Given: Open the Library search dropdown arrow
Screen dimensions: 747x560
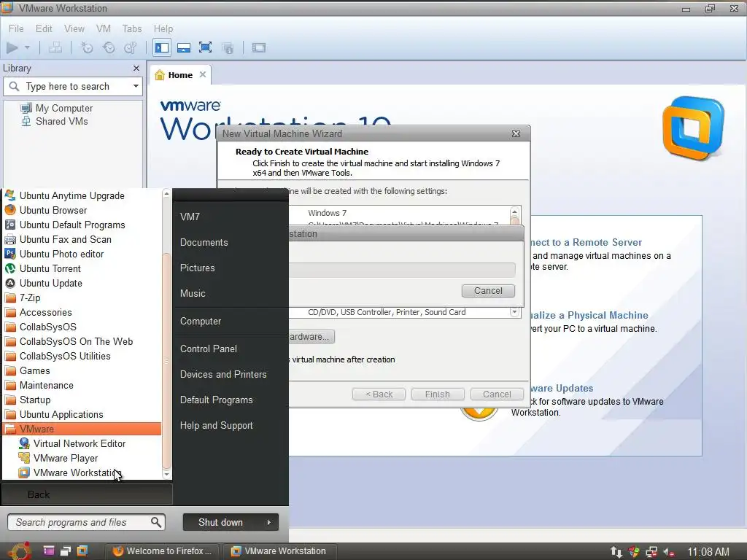Looking at the screenshot, I should (x=136, y=86).
